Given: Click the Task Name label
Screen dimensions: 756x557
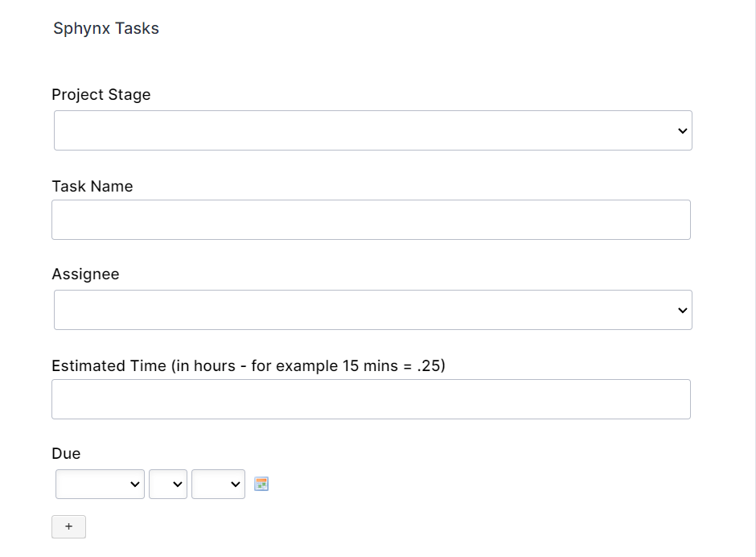Looking at the screenshot, I should tap(92, 187).
